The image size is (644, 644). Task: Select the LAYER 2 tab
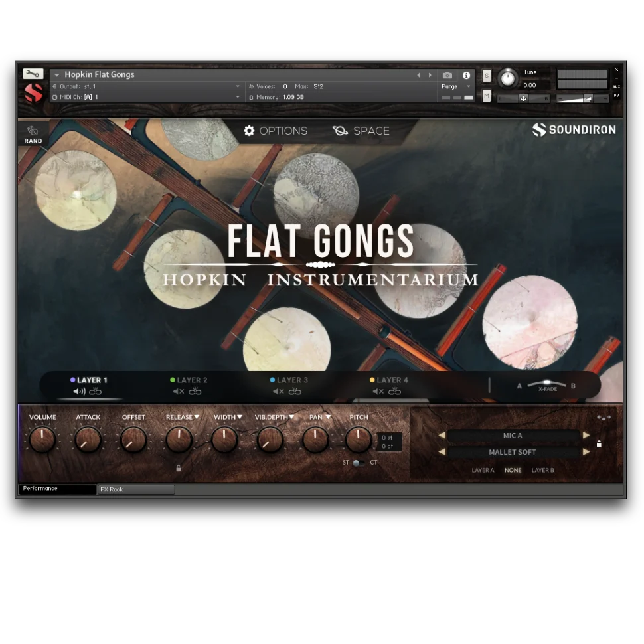pos(189,380)
